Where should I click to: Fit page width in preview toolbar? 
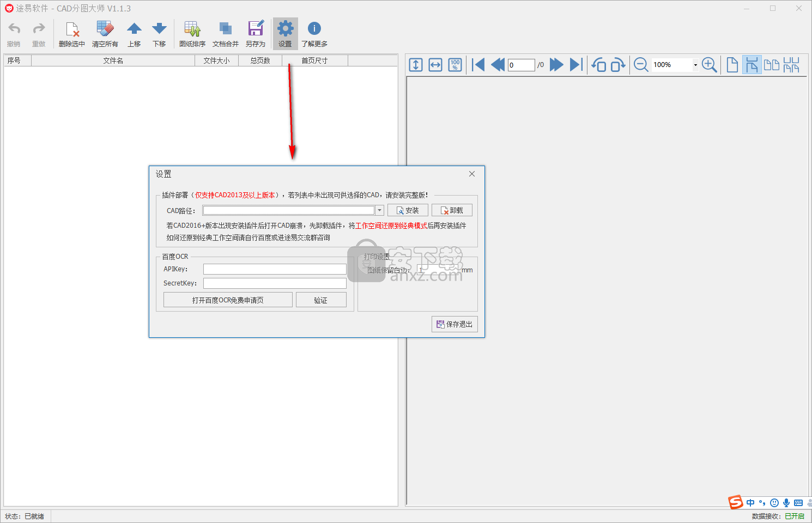pyautogui.click(x=435, y=65)
